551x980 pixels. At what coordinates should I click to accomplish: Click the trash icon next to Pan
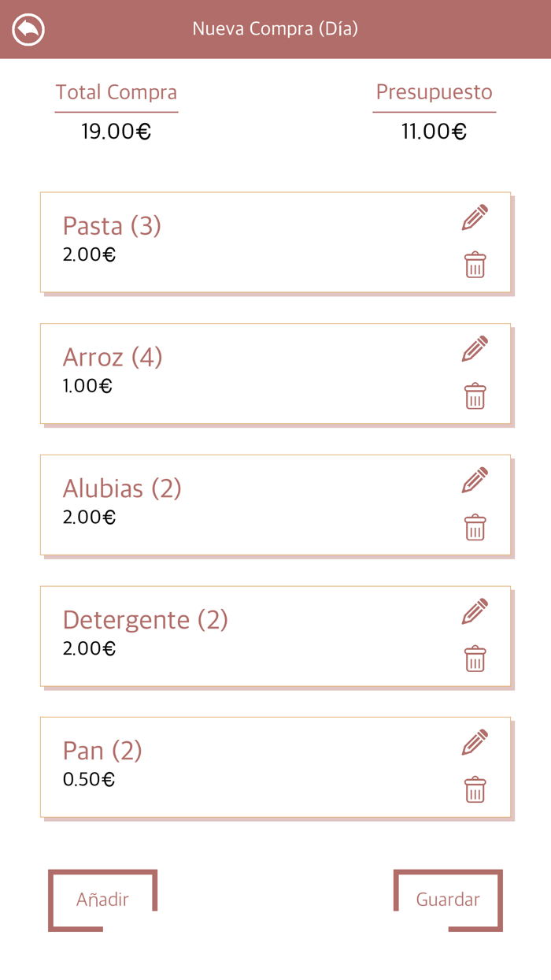point(475,790)
